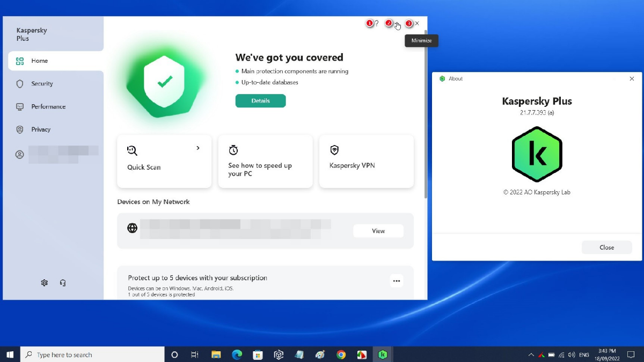Click the Security shield icon in sidebar
644x362 pixels.
tap(20, 84)
